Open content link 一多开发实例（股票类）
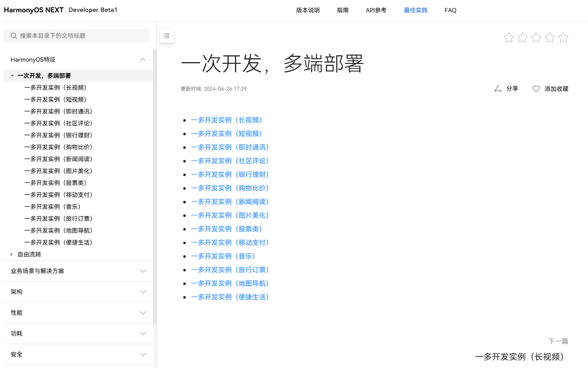 (228, 229)
